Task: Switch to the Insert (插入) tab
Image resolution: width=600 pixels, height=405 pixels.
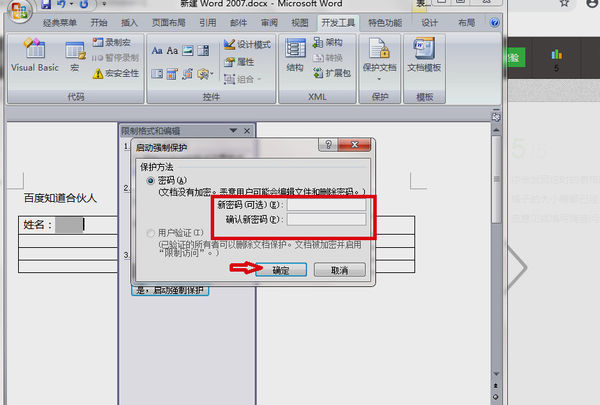Action: click(129, 23)
